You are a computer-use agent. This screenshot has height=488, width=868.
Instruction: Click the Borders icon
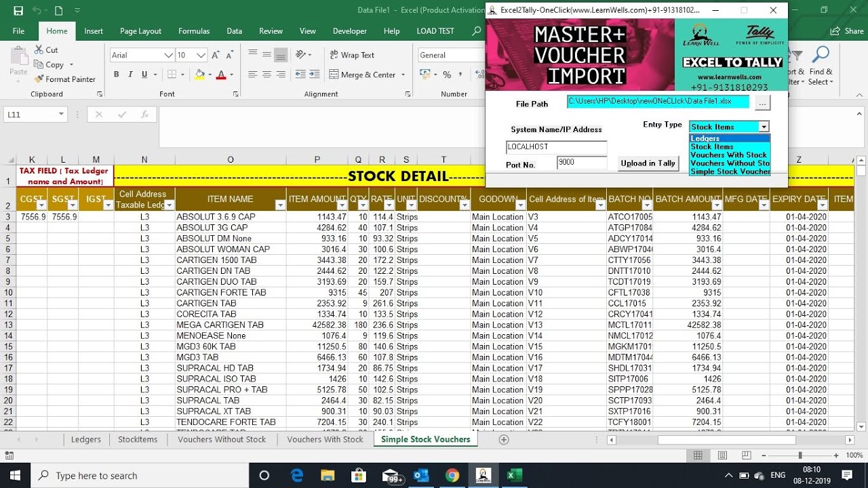click(x=172, y=75)
